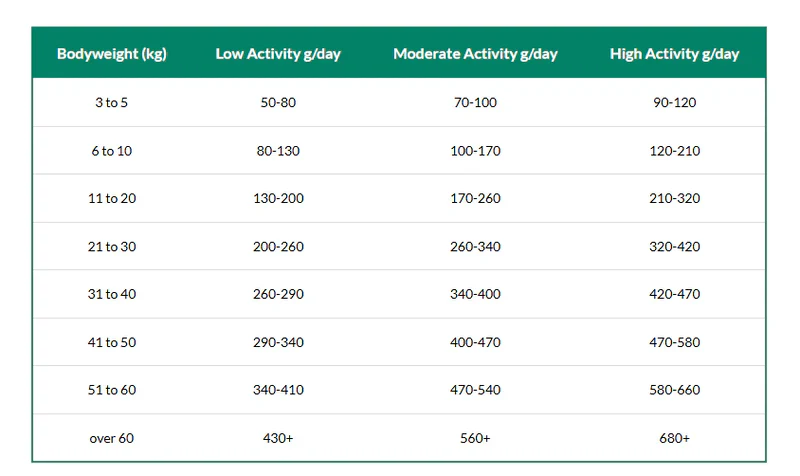
Task: Click the Moderate Activity g/day header
Action: [476, 54]
